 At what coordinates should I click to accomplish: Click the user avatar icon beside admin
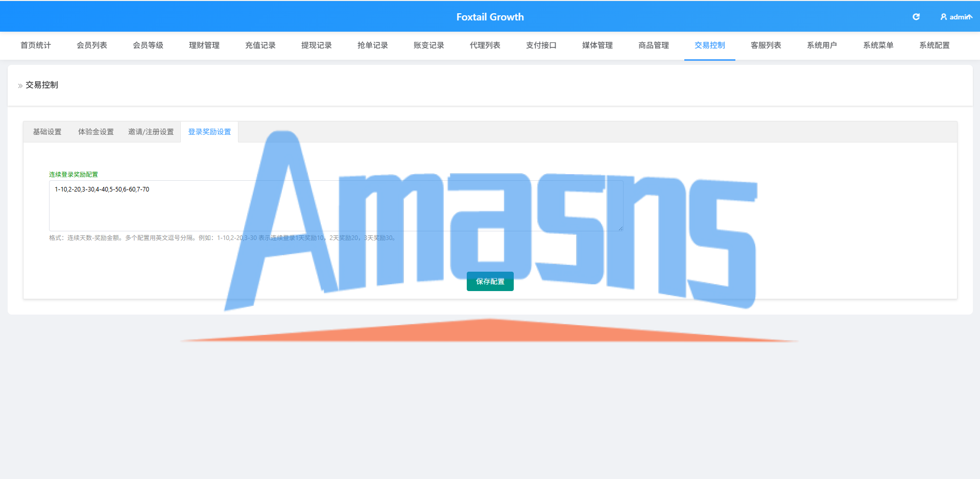coord(944,17)
